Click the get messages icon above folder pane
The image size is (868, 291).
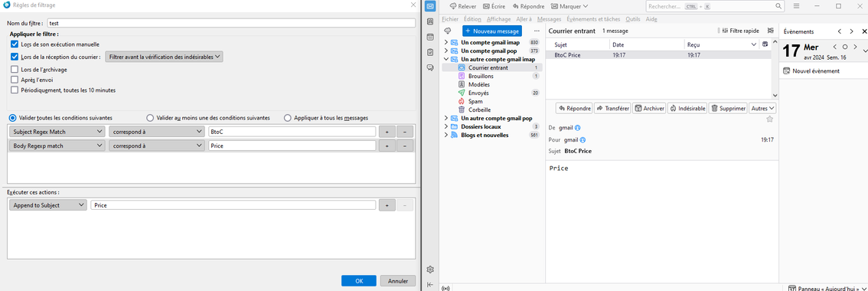pyautogui.click(x=448, y=31)
